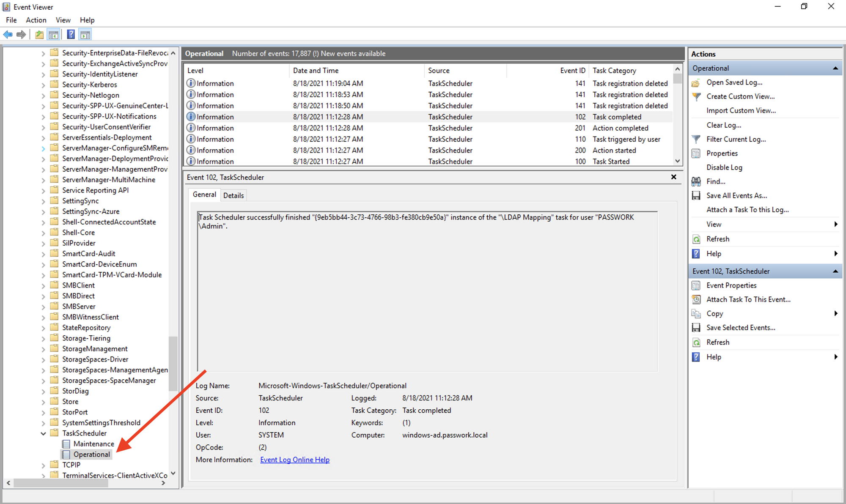Toggle the action pane visibility
Viewport: 846px width, 504px height.
point(85,34)
